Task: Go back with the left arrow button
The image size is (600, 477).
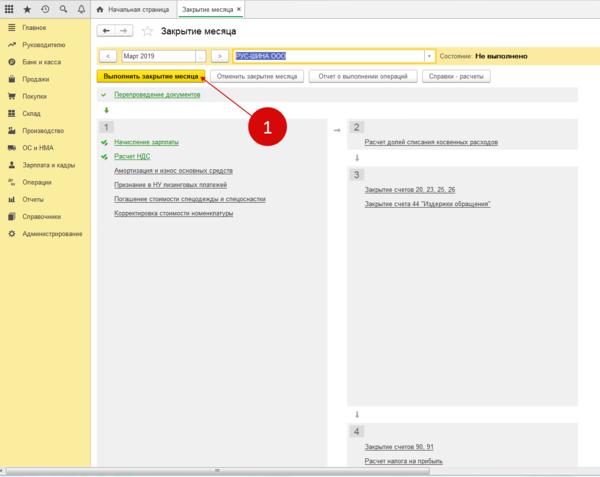Action: pyautogui.click(x=106, y=31)
